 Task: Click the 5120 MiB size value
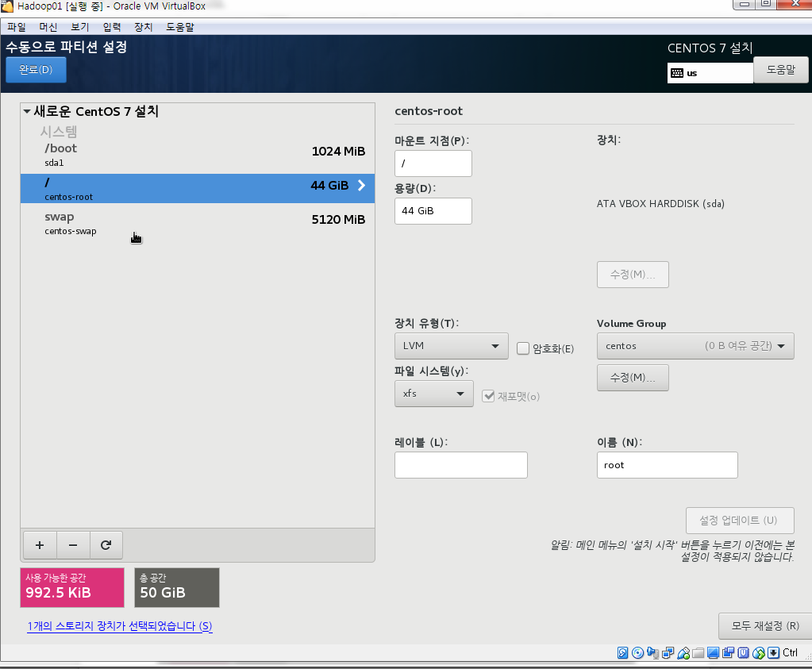[x=338, y=220]
